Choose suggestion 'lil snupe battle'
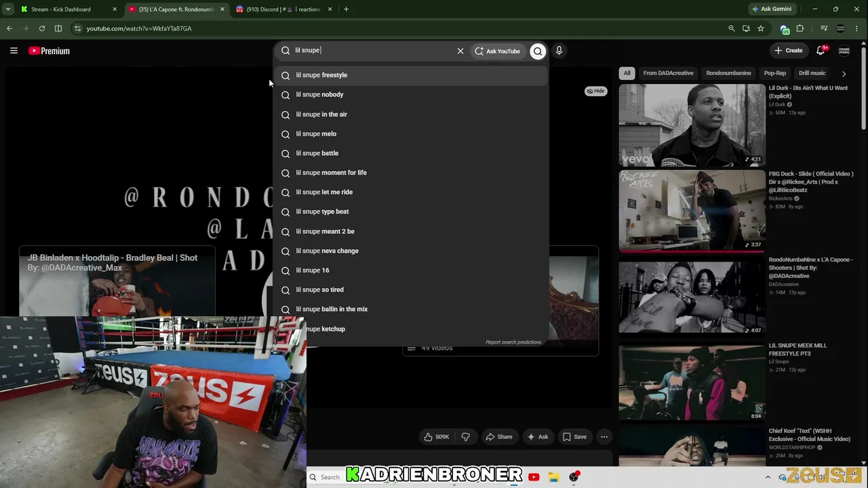 coord(410,153)
